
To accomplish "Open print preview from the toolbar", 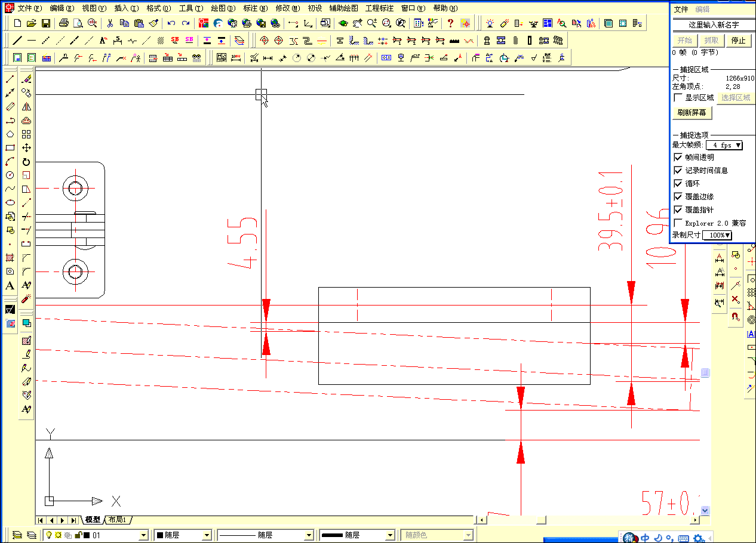I will click(78, 23).
